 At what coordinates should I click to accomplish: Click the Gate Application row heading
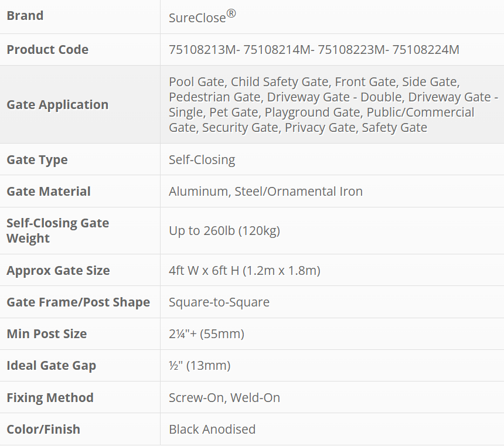coord(57,104)
